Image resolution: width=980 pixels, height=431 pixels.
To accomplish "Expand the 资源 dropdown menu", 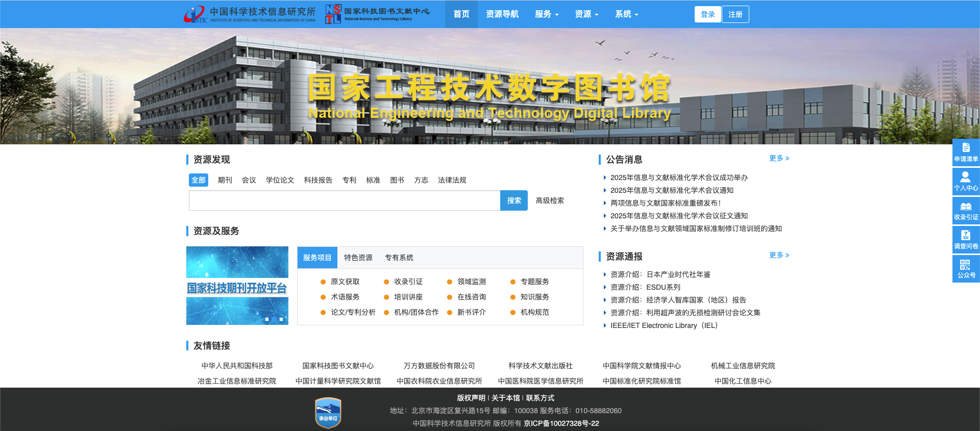I will [586, 14].
